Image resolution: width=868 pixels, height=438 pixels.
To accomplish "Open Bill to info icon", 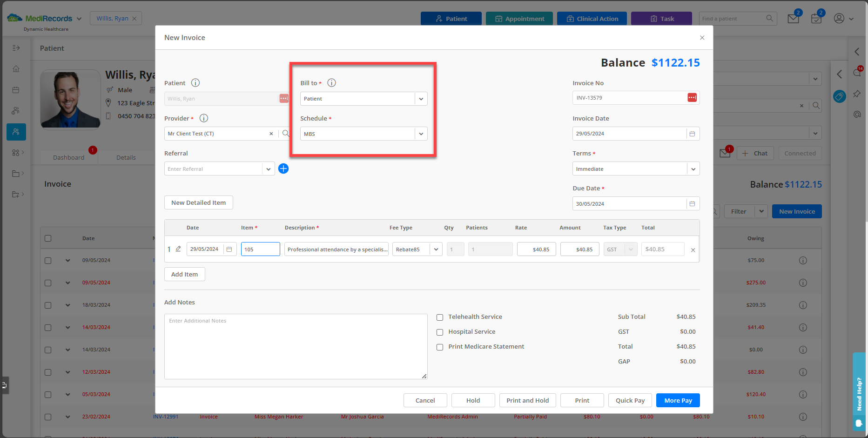I will (x=331, y=83).
